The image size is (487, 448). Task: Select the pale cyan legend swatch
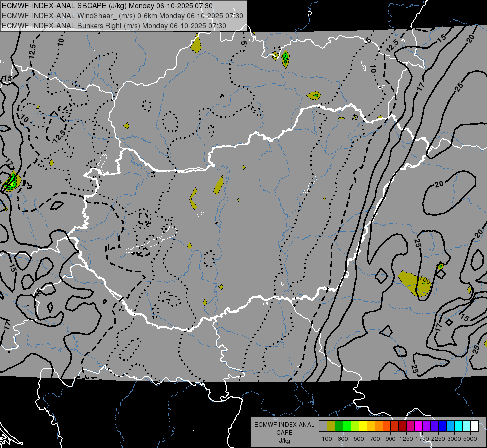(467, 426)
